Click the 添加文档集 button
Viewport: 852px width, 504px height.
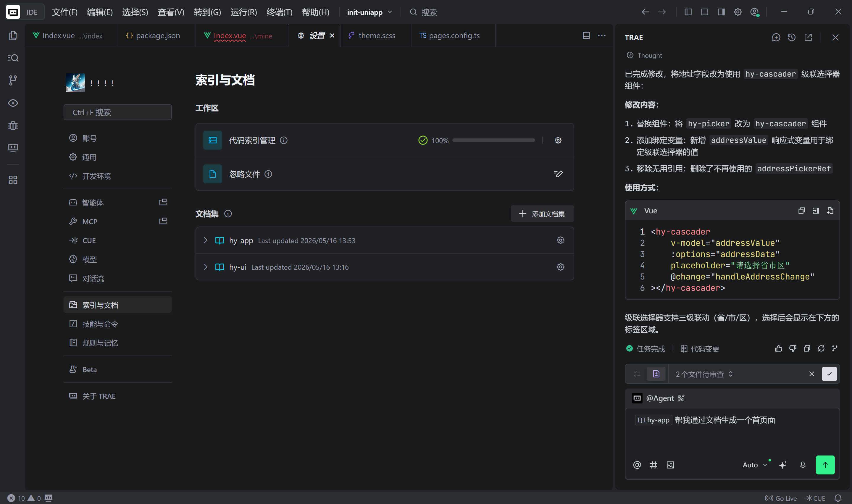click(542, 214)
